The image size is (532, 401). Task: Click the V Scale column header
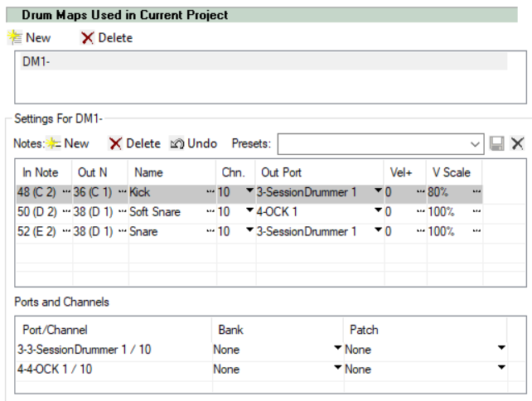(452, 172)
